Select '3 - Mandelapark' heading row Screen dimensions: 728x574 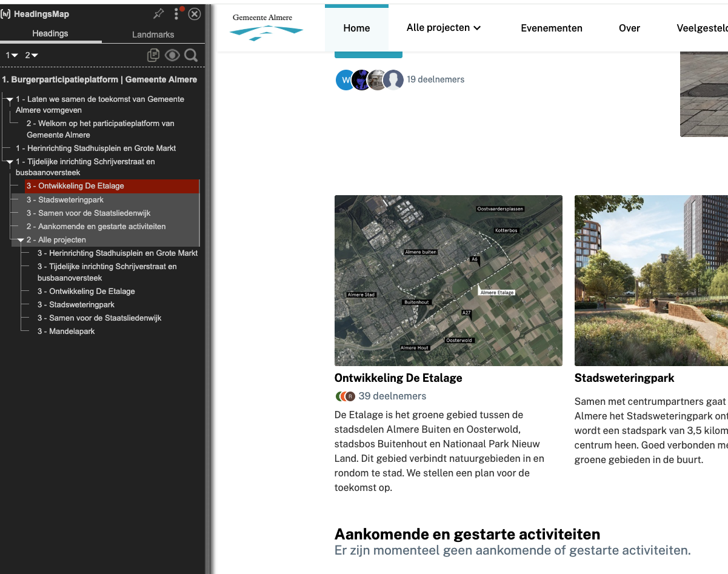point(66,331)
